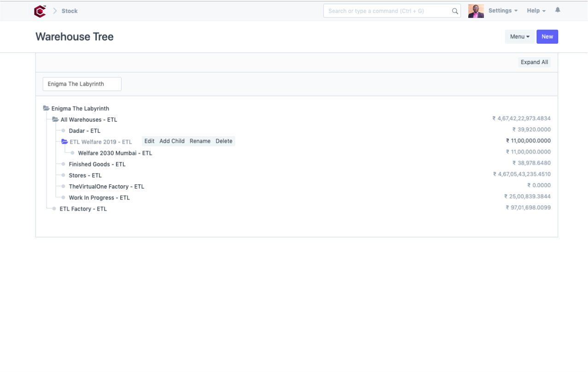Viewport: 588px width, 372px height.
Task: Click the bullet icon beside Dadar - ETL
Action: pos(64,131)
